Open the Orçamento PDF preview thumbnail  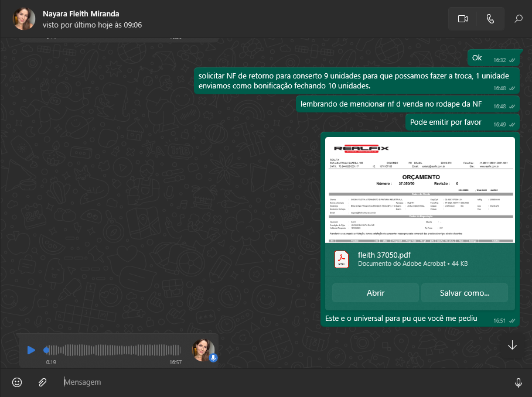420,190
